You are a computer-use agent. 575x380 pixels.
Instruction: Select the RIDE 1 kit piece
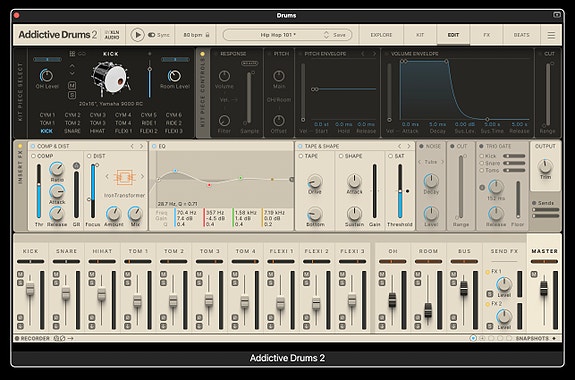point(149,123)
